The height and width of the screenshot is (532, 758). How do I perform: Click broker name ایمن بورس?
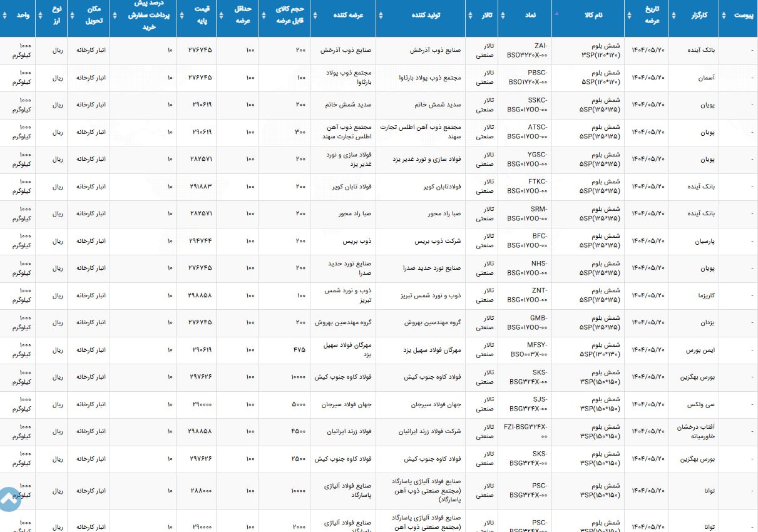pyautogui.click(x=700, y=350)
